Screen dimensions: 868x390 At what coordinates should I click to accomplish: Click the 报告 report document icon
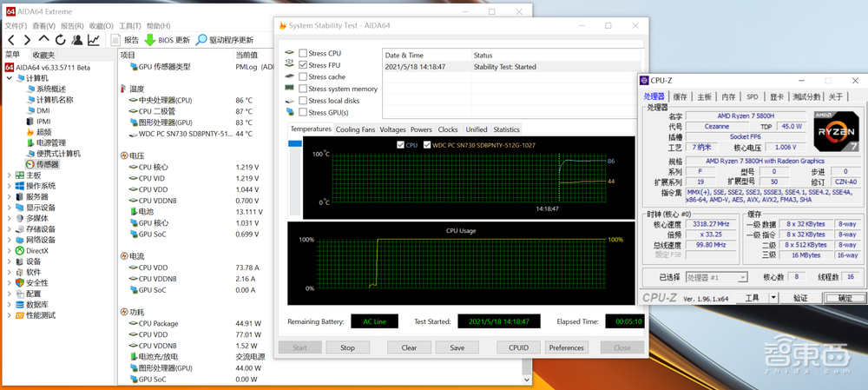115,40
